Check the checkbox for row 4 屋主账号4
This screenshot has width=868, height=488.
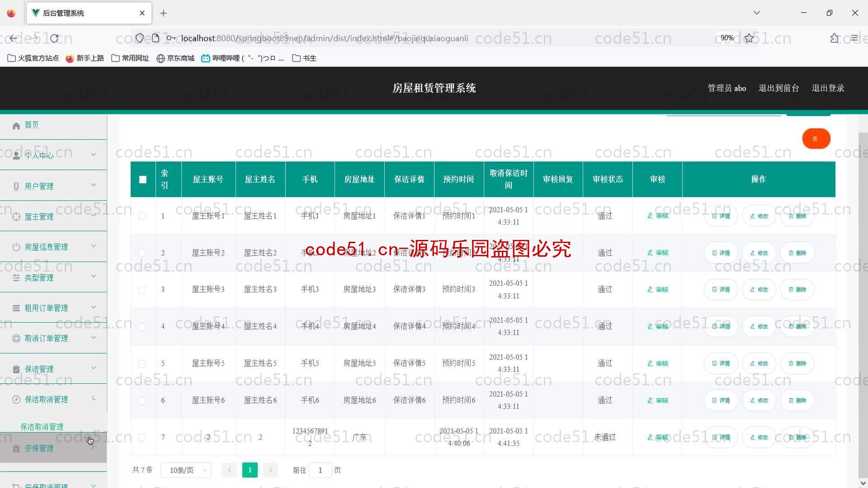(x=142, y=327)
